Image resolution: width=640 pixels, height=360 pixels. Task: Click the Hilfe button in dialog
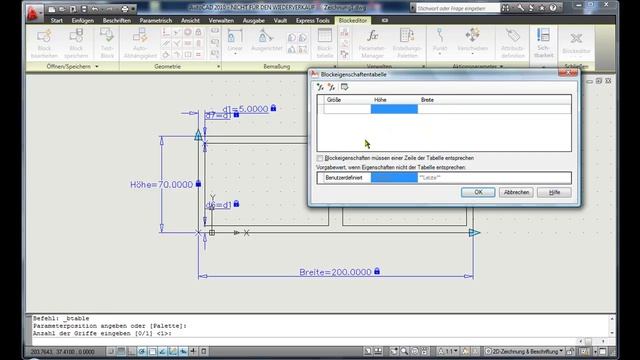tap(554, 192)
